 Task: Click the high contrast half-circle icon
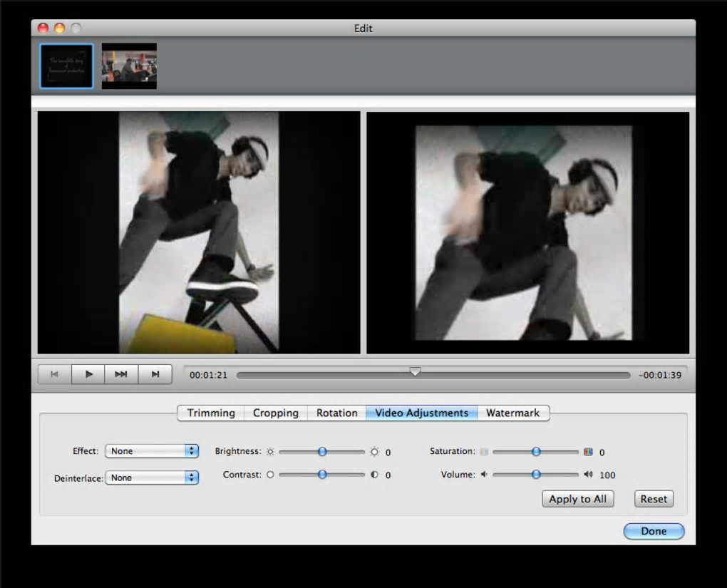(x=375, y=475)
